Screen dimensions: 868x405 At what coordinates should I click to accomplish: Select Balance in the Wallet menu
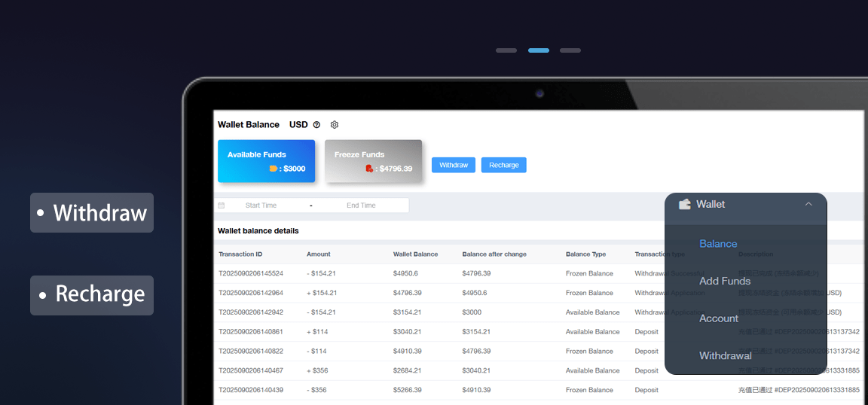[718, 244]
